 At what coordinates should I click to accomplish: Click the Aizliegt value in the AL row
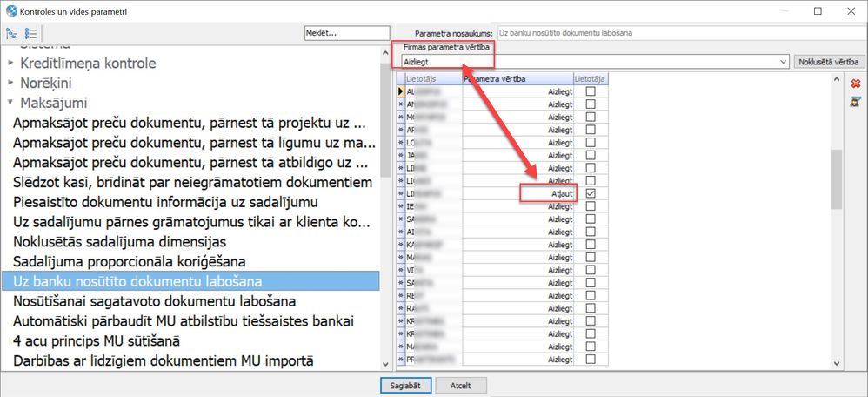pos(517,91)
